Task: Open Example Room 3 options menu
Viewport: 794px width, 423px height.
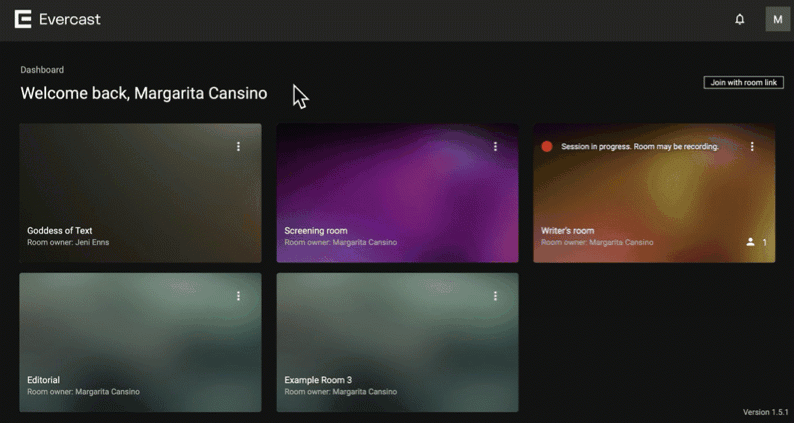Action: pyautogui.click(x=495, y=296)
